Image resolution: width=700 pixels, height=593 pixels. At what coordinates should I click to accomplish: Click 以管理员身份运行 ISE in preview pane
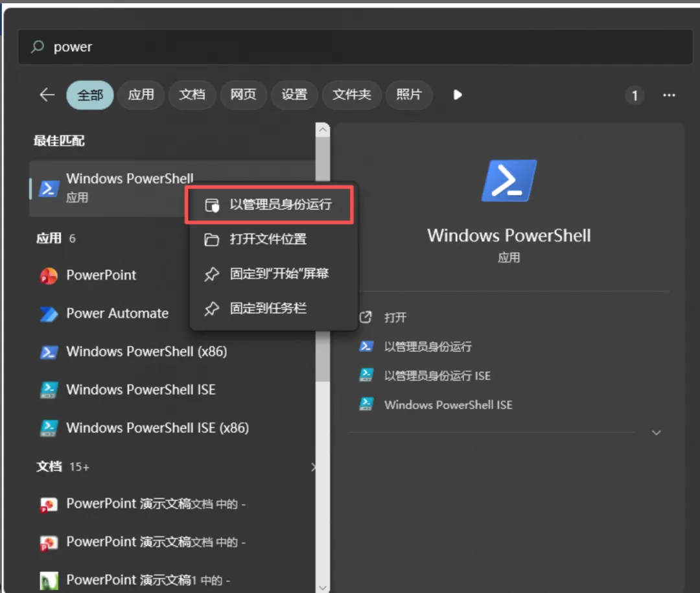437,376
